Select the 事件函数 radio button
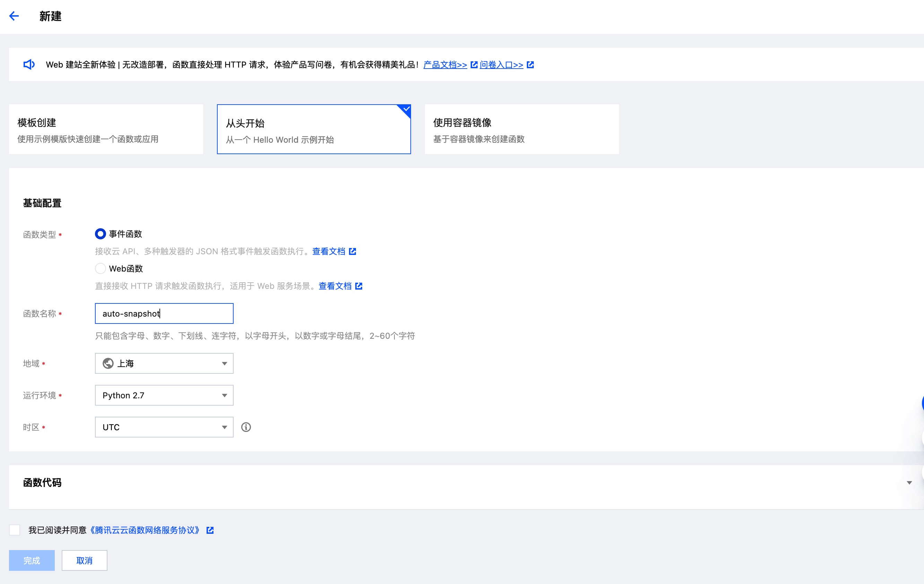Image resolution: width=924 pixels, height=584 pixels. coord(101,234)
